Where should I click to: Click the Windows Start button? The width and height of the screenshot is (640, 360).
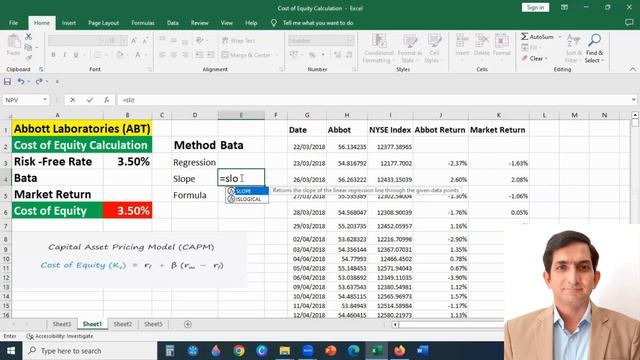[x=11, y=351]
